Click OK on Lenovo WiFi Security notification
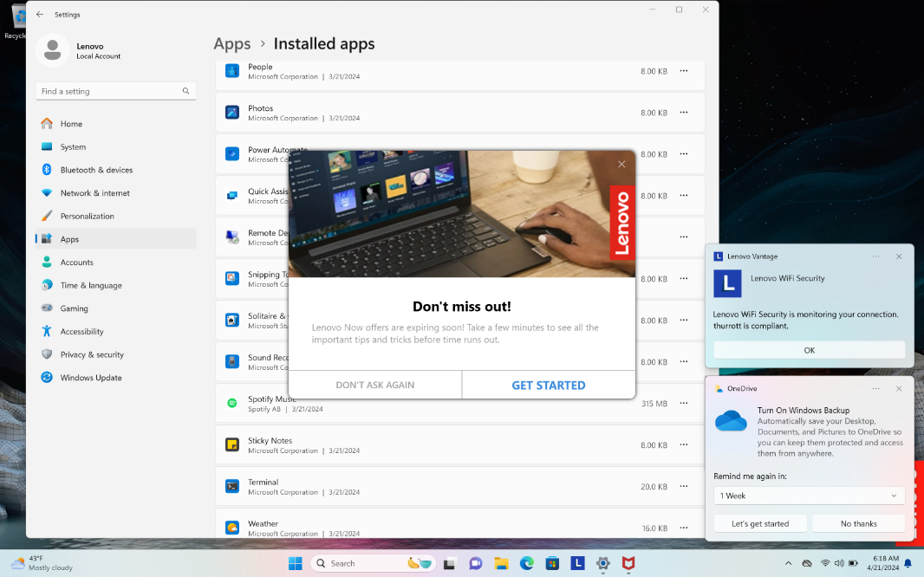924x577 pixels. coord(809,350)
